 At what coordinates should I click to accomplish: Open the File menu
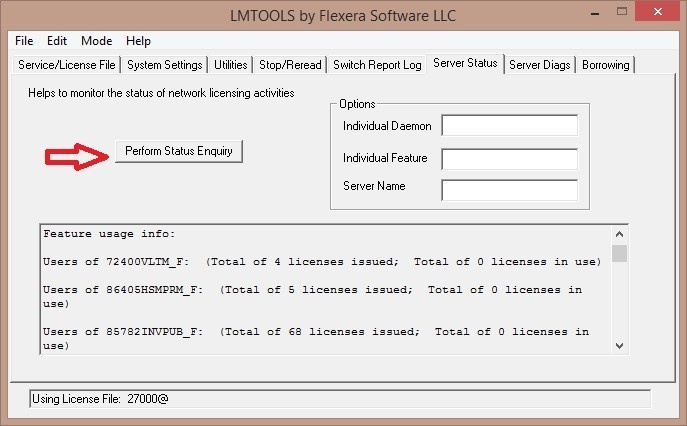click(x=24, y=41)
